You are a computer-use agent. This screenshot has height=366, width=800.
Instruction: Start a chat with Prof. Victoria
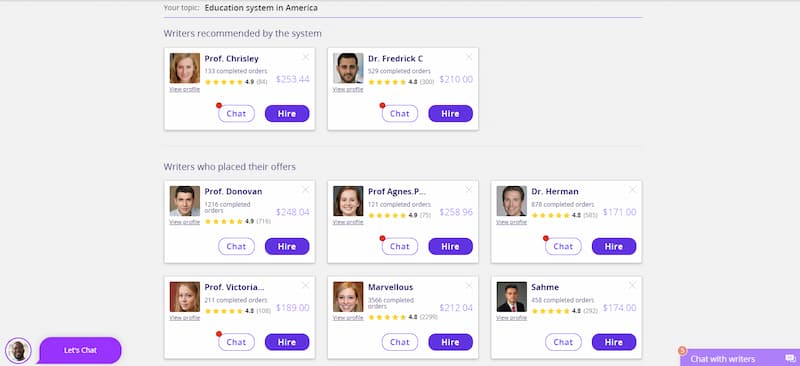236,342
